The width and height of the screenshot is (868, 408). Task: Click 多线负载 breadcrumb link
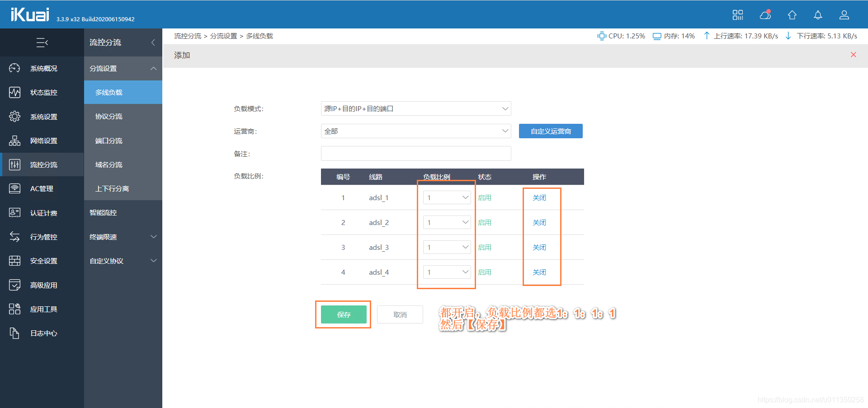click(259, 36)
